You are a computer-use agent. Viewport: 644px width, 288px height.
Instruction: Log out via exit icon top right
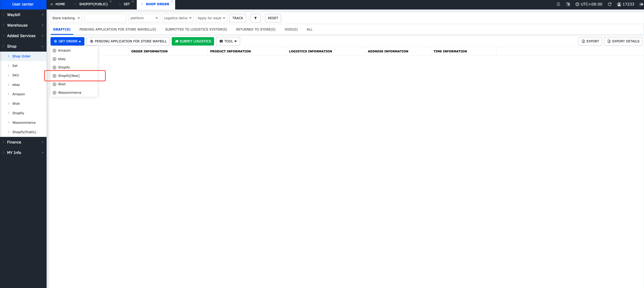point(642,4)
